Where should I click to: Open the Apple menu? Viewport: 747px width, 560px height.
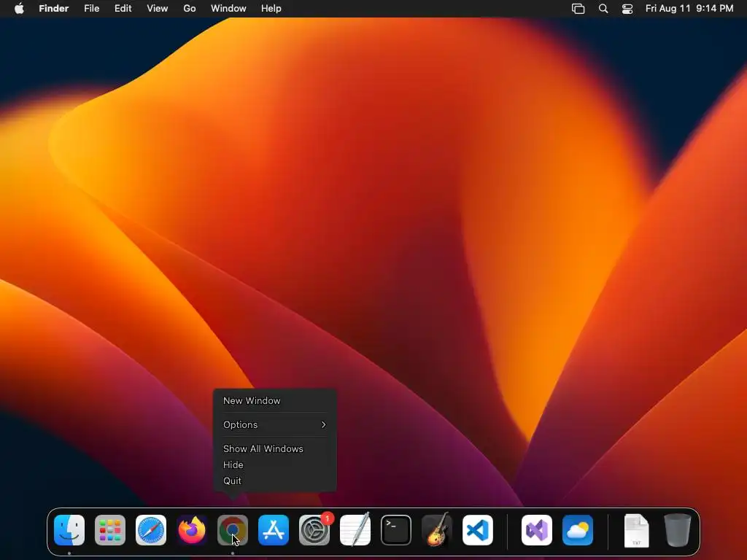point(19,9)
